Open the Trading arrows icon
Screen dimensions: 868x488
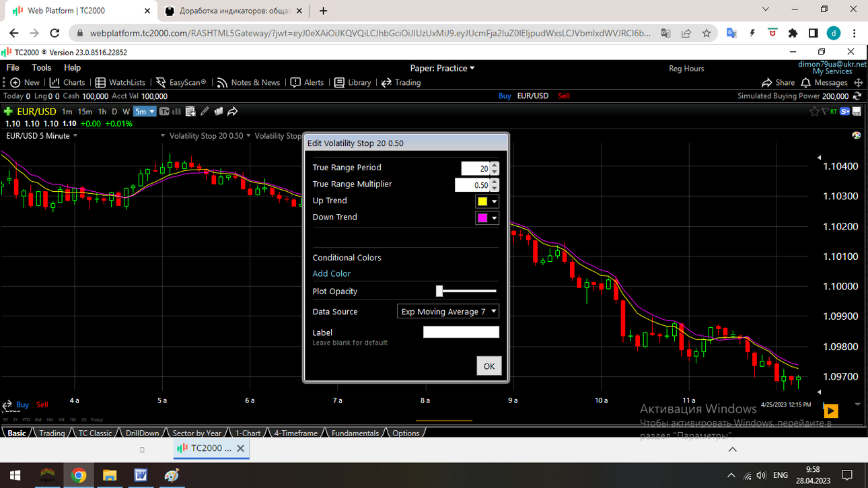[386, 82]
